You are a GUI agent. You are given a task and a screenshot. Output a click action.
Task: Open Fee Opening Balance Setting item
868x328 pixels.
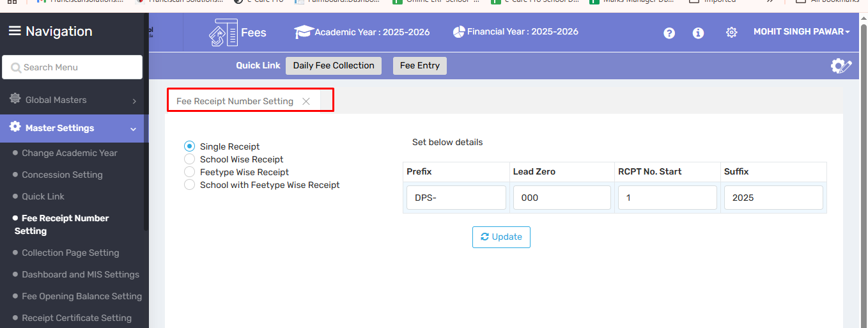click(x=82, y=296)
